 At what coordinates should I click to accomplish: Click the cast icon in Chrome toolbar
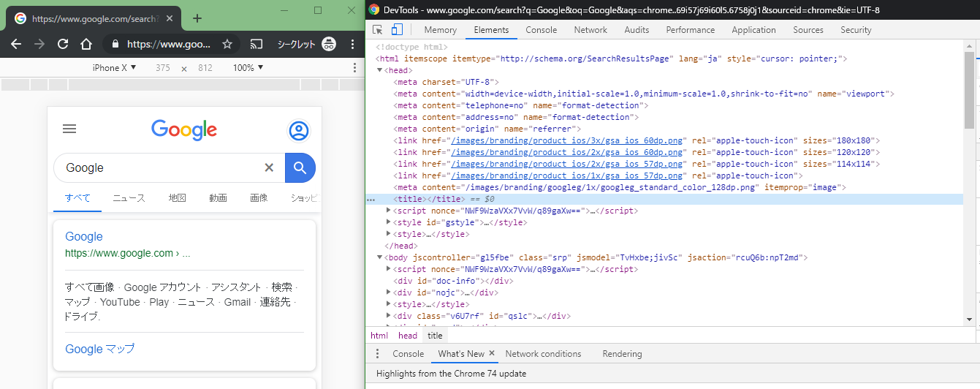257,44
